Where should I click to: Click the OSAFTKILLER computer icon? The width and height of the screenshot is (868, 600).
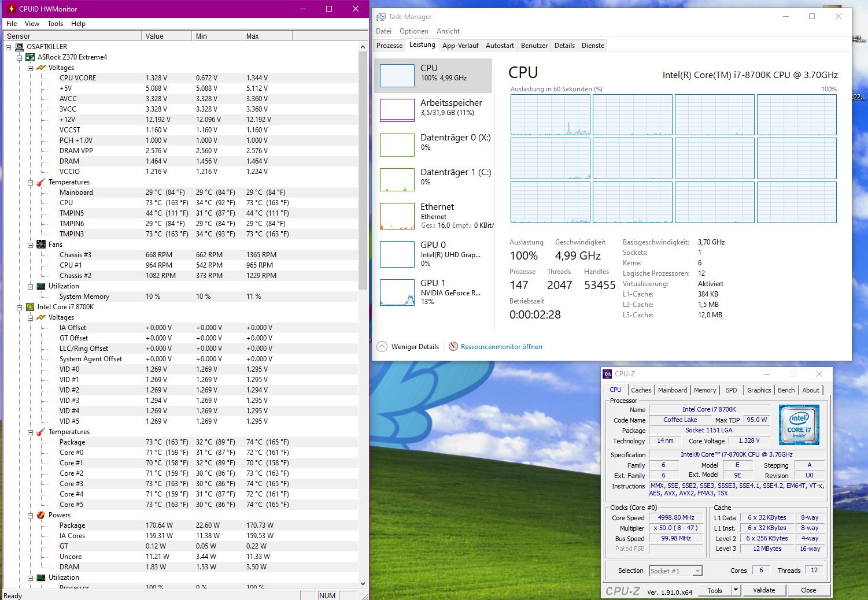19,47
